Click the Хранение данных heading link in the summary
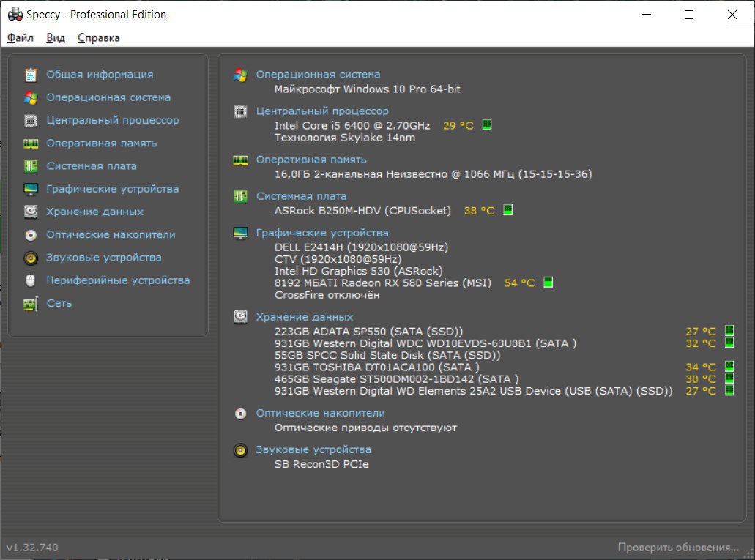This screenshot has width=755, height=560. click(x=305, y=317)
